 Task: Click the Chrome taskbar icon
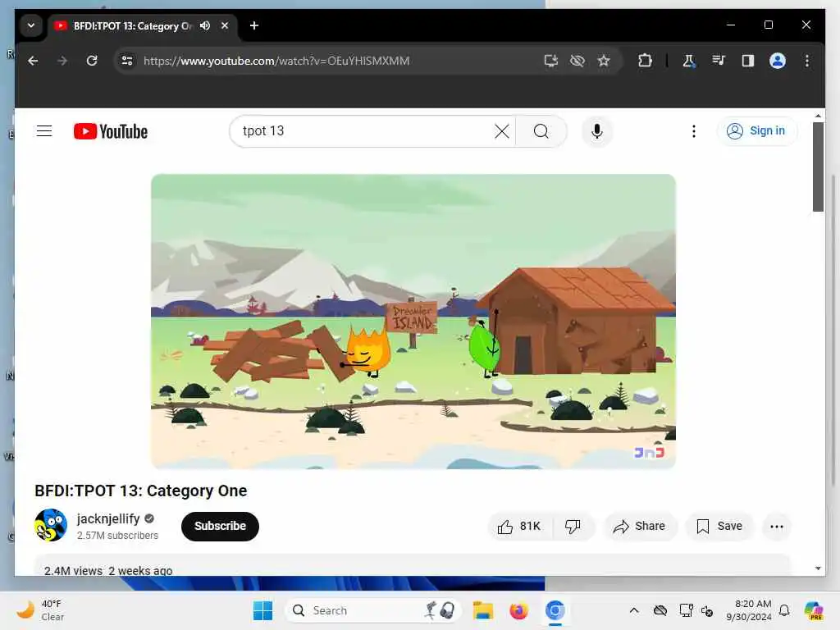tap(555, 610)
